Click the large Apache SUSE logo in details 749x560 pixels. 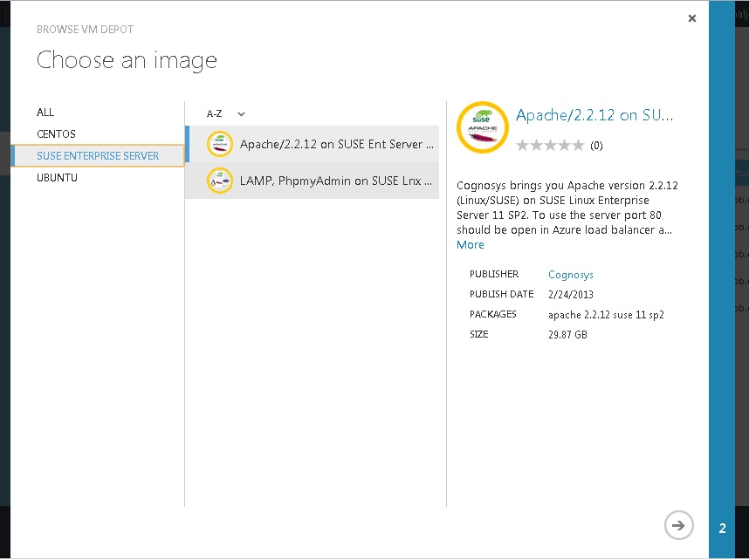(x=483, y=127)
